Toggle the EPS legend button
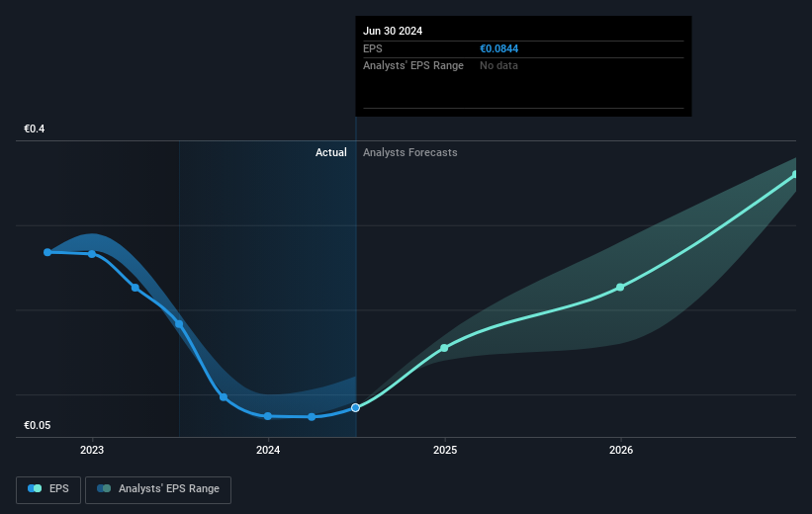Viewport: 812px width, 514px height. (48, 489)
